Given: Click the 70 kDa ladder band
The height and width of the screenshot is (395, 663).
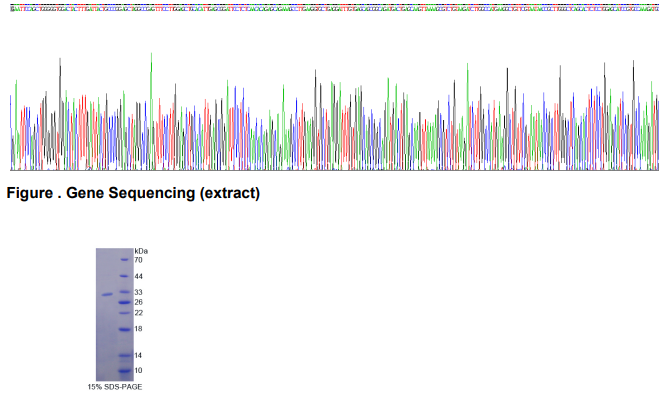Looking at the screenshot, I should click(125, 260).
